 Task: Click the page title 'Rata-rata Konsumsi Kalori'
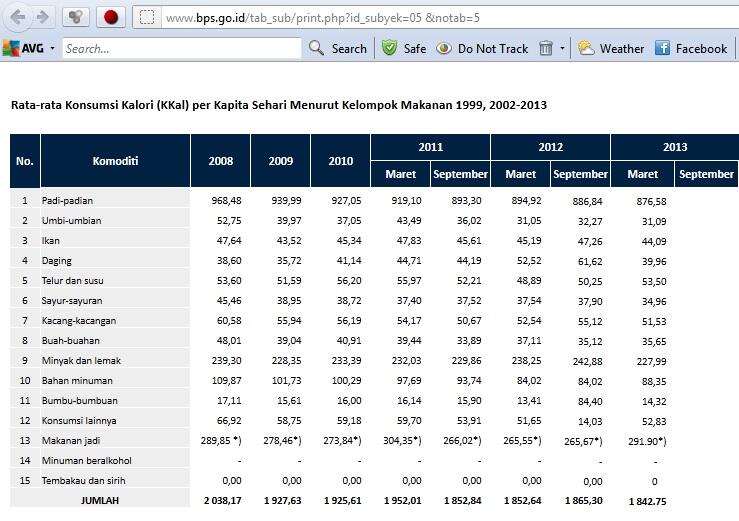[x=279, y=105]
